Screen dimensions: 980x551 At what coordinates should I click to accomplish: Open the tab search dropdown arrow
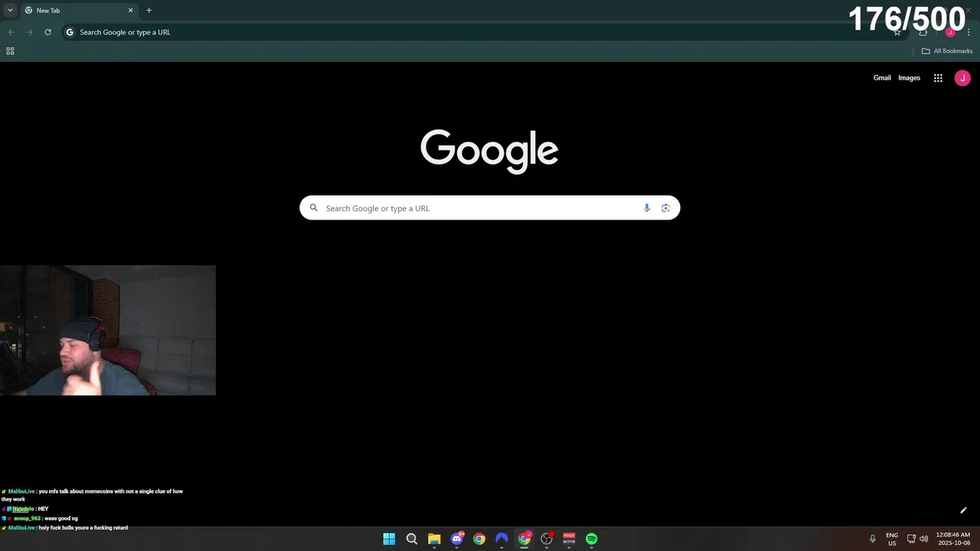click(x=10, y=10)
